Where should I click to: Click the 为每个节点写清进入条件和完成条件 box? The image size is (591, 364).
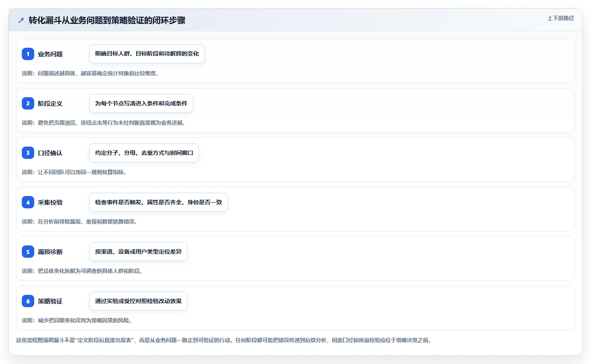[141, 103]
